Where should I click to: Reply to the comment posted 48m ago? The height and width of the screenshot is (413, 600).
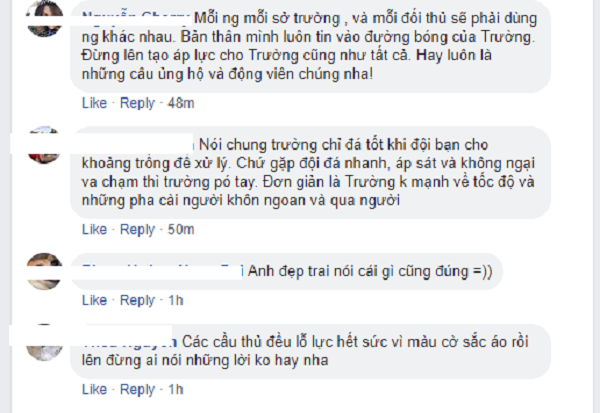tap(137, 103)
